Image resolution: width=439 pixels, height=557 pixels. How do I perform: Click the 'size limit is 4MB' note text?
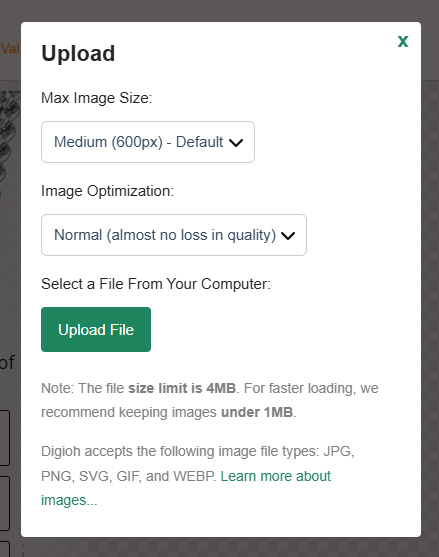[182, 388]
